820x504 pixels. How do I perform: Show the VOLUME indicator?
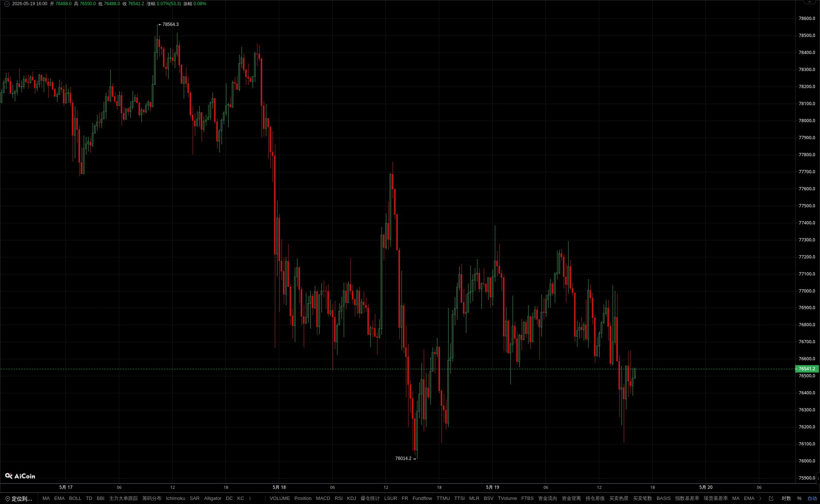click(x=280, y=498)
